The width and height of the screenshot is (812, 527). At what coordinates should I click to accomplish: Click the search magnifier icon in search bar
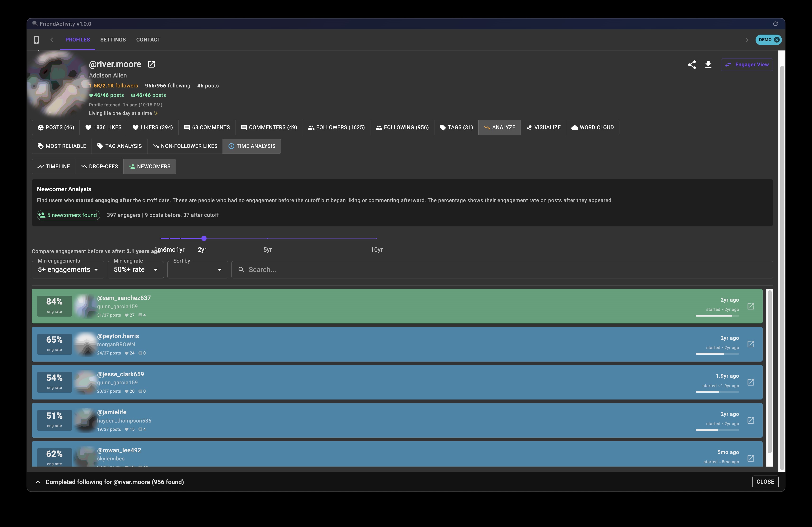click(x=242, y=269)
